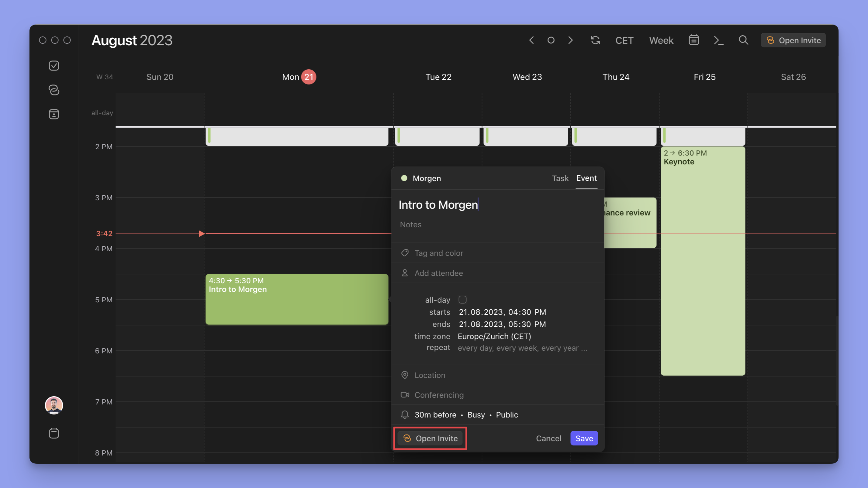Screen dimensions: 868x488
Task: Switch to the Event tab
Action: (x=586, y=178)
